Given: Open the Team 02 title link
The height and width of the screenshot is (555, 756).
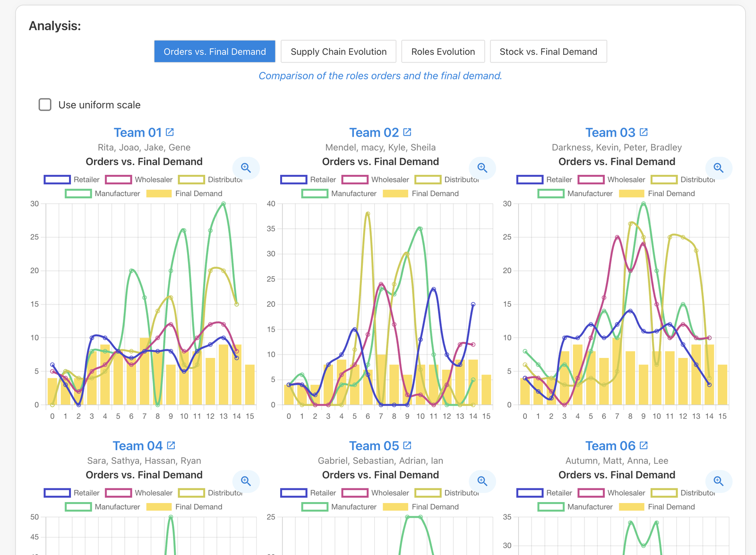Looking at the screenshot, I should [x=374, y=132].
